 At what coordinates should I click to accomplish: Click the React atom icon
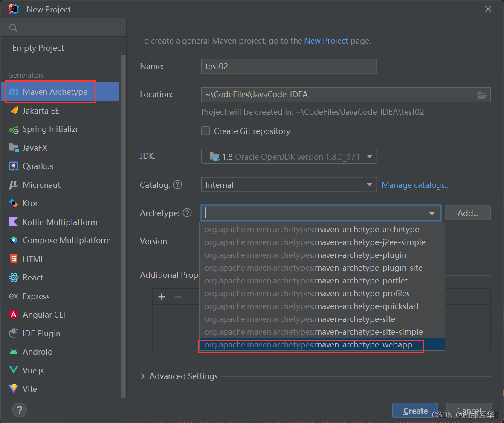click(14, 277)
